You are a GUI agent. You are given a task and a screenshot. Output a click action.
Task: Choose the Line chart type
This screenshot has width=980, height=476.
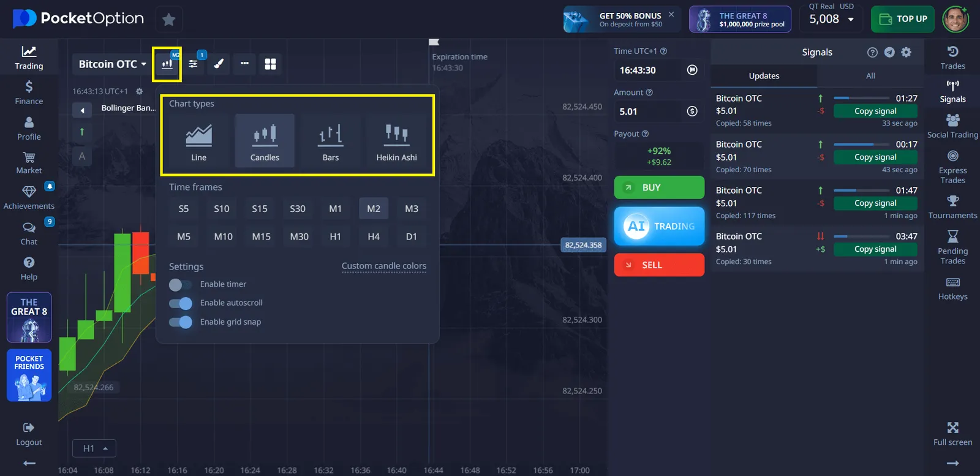tap(198, 141)
